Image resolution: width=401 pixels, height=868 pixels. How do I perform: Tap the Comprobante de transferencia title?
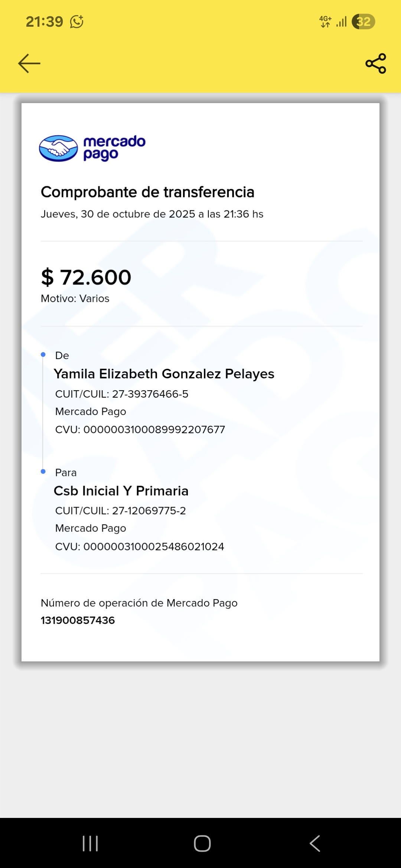pos(147,192)
